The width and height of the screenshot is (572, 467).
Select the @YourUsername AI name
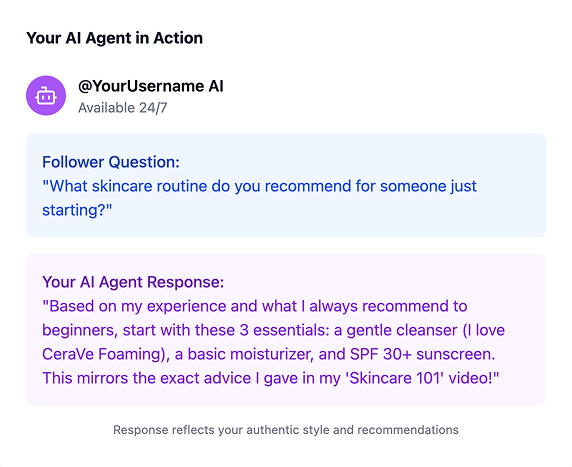[151, 86]
